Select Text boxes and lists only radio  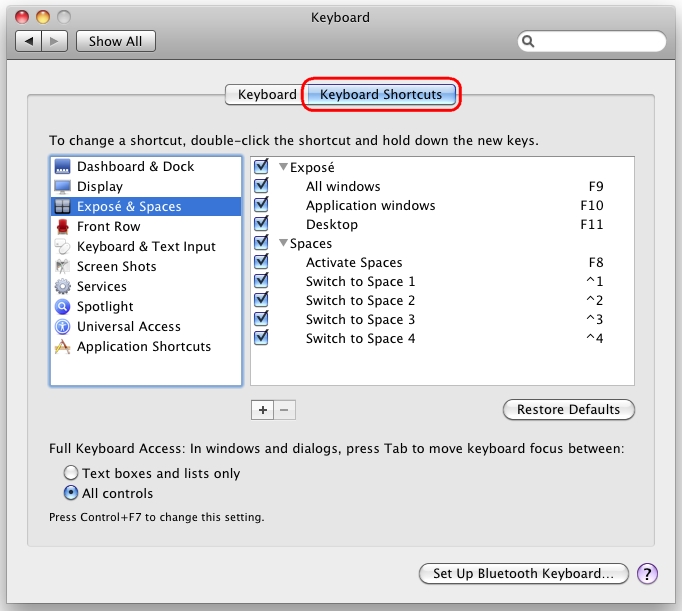[x=71, y=473]
